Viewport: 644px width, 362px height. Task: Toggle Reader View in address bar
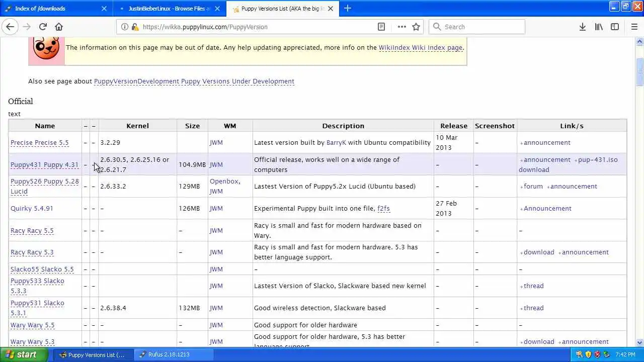point(381,27)
